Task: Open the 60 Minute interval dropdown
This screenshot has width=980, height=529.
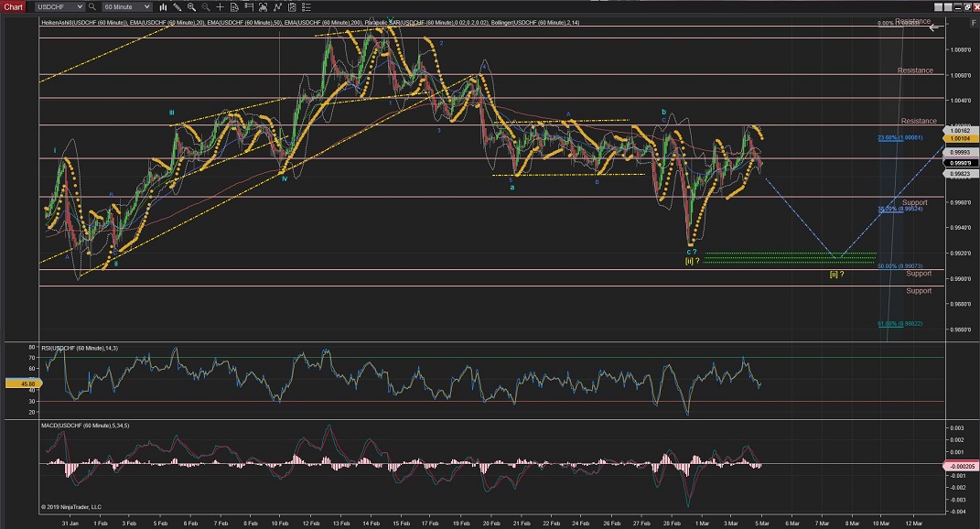Action: [x=127, y=7]
